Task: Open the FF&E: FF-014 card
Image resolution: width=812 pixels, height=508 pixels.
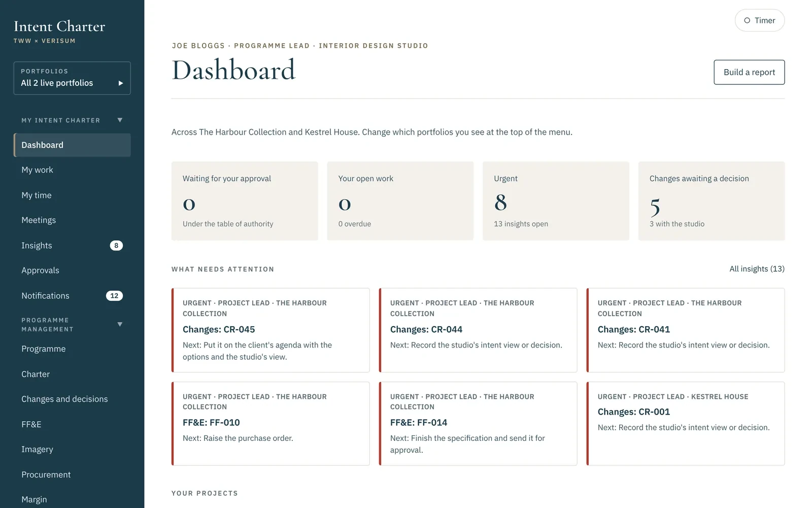Action: click(478, 424)
